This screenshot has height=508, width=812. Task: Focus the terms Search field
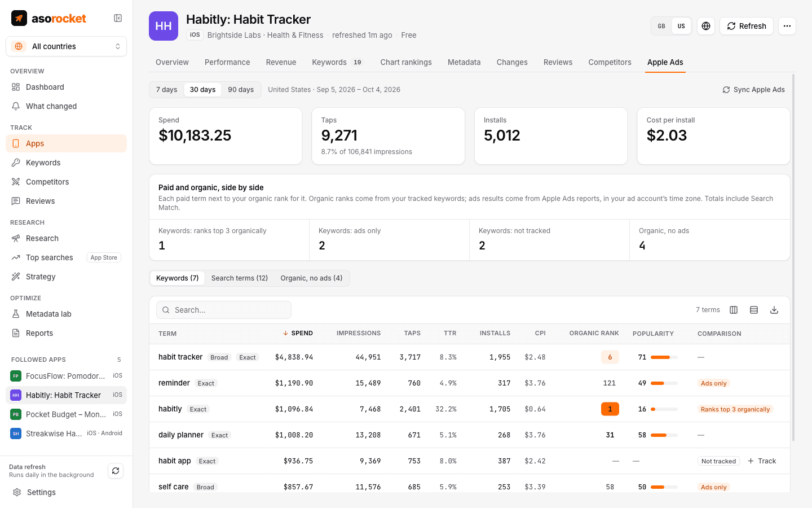(x=224, y=310)
